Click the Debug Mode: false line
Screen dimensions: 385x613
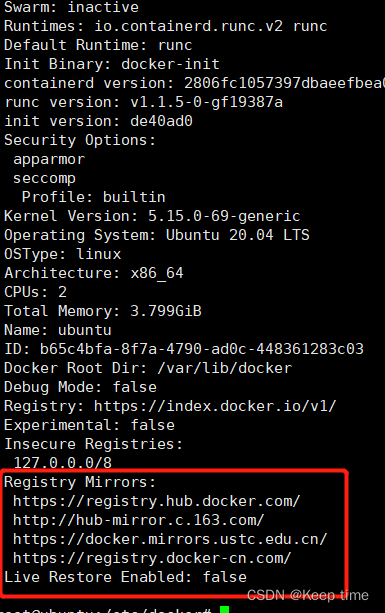click(x=80, y=387)
